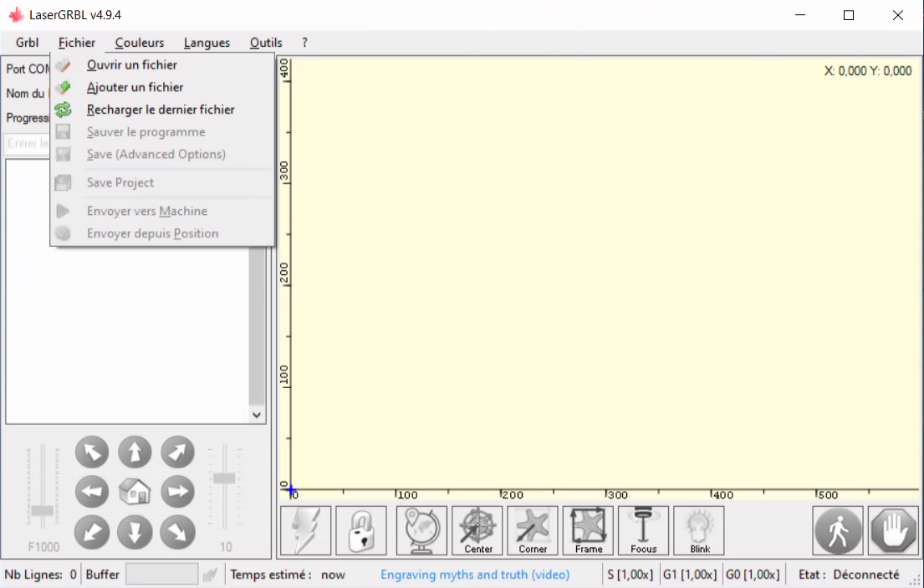This screenshot has width=924, height=588.
Task: Click the G1 [1,00x] override status
Action: coord(690,575)
